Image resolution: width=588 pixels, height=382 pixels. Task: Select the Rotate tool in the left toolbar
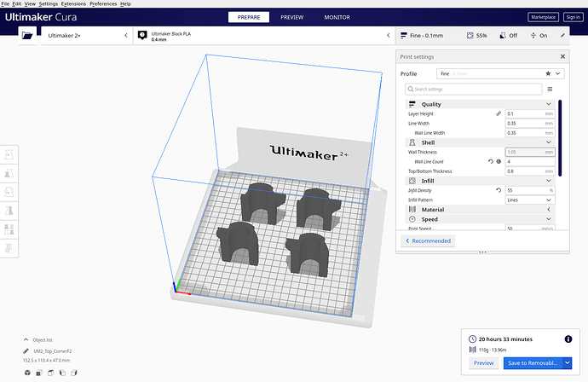(x=9, y=192)
